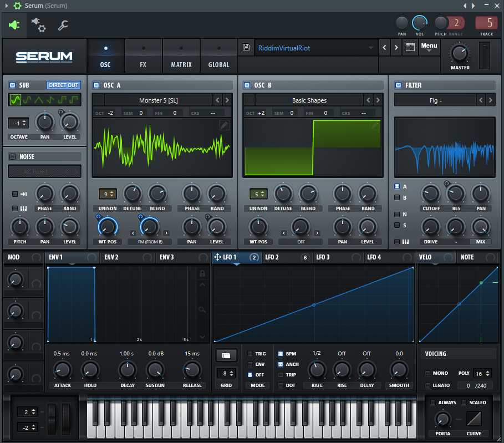Click the filter MIX label button
This screenshot has width=504, height=443.
click(x=481, y=242)
